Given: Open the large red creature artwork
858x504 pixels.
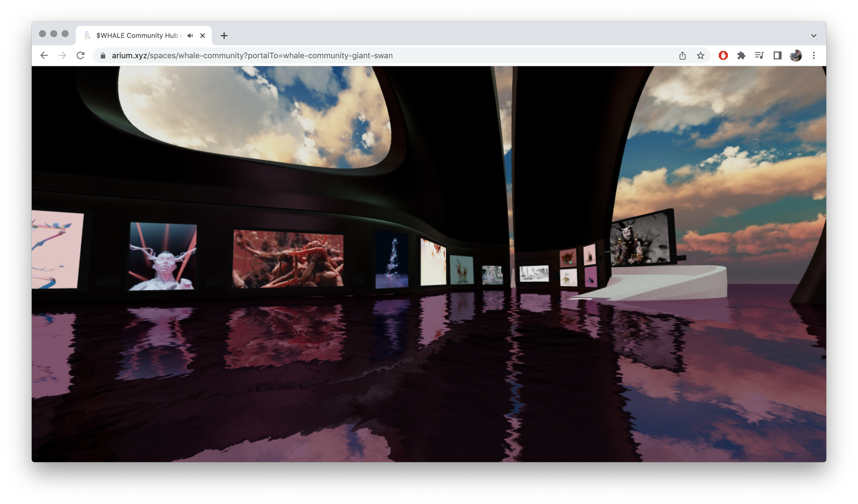Looking at the screenshot, I should (288, 259).
